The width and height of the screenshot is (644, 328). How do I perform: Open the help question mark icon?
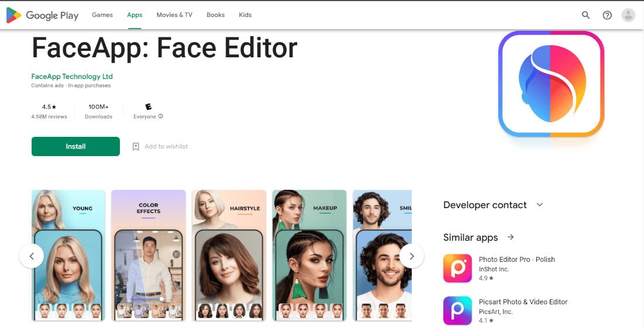[607, 15]
